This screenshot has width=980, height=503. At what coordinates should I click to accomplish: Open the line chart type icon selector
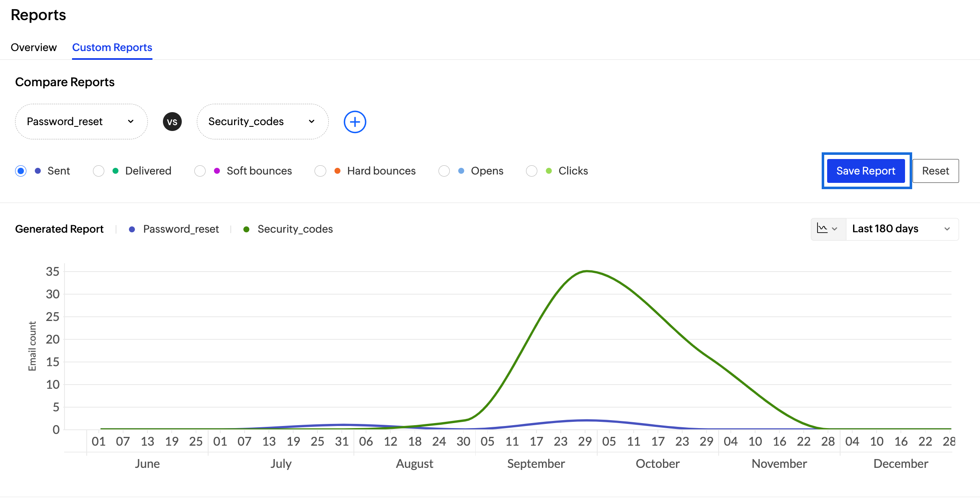tap(828, 229)
